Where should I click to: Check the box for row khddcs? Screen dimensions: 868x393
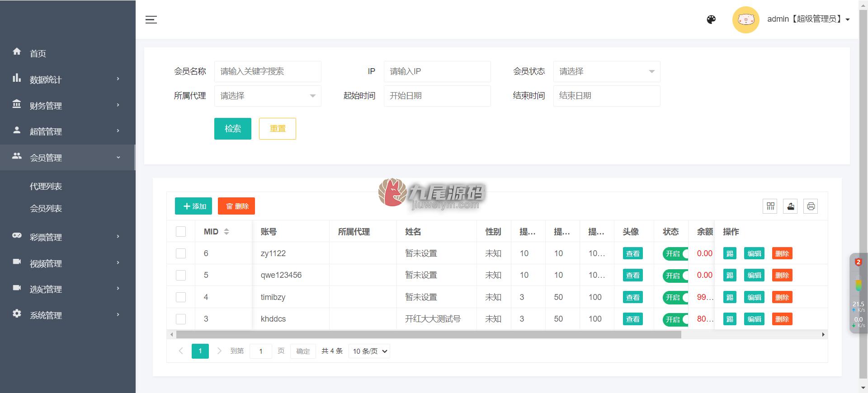coord(181,319)
